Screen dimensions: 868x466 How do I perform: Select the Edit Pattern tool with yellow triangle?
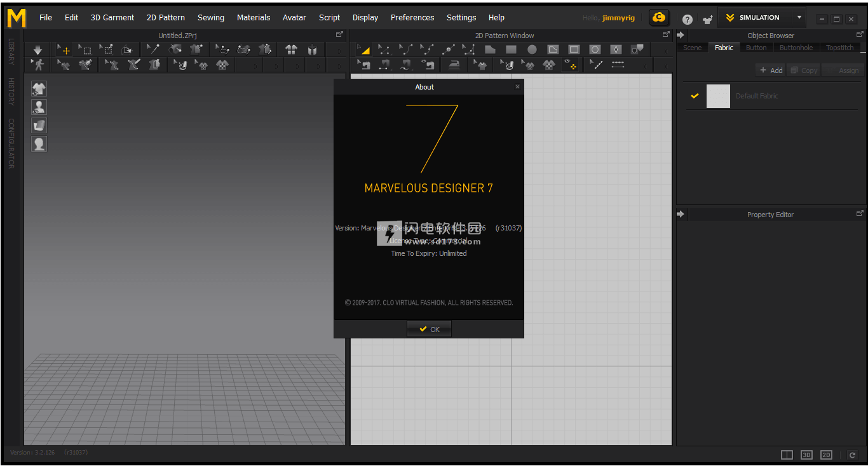[363, 50]
